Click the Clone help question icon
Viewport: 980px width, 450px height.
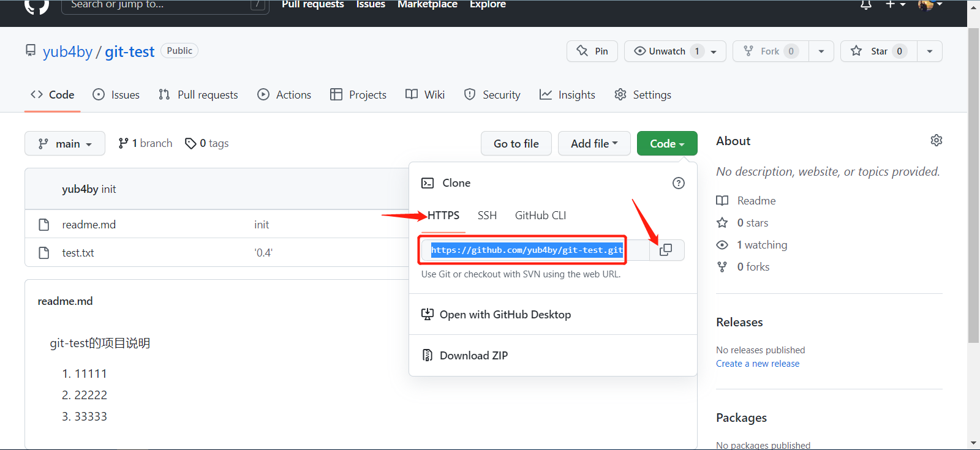[679, 183]
